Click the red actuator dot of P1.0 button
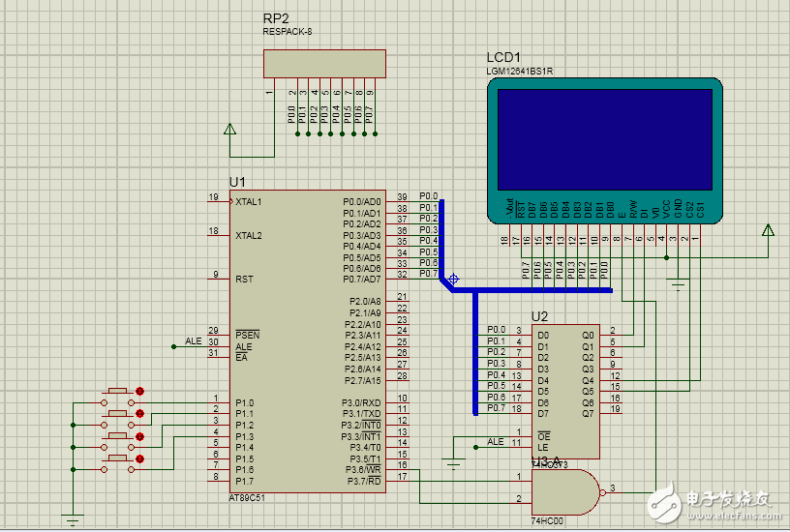This screenshot has width=790, height=532. [x=139, y=391]
